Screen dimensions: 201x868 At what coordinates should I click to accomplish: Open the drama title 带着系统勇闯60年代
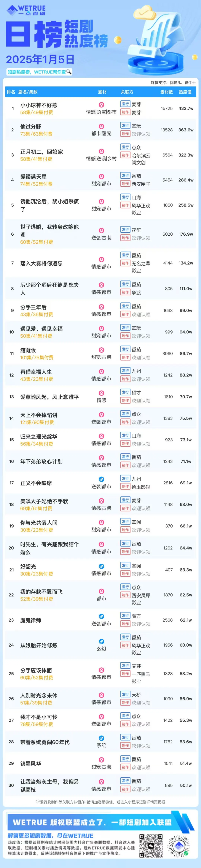(45, 742)
